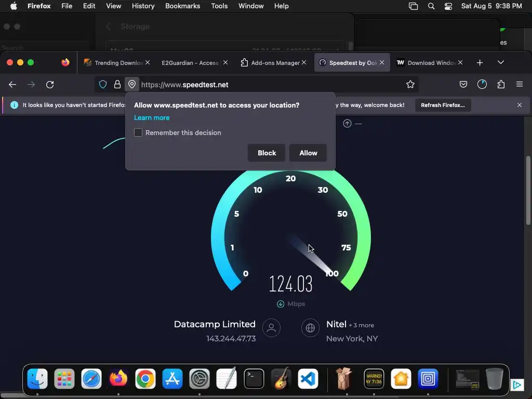Image resolution: width=532 pixels, height=399 pixels.
Task: Open the Bookmarks menu
Action: tap(182, 6)
